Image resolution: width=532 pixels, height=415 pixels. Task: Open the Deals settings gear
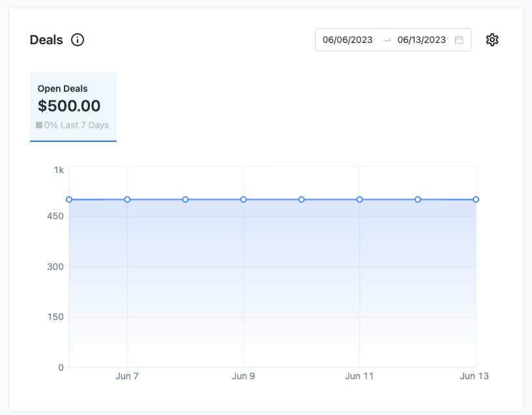pyautogui.click(x=492, y=40)
